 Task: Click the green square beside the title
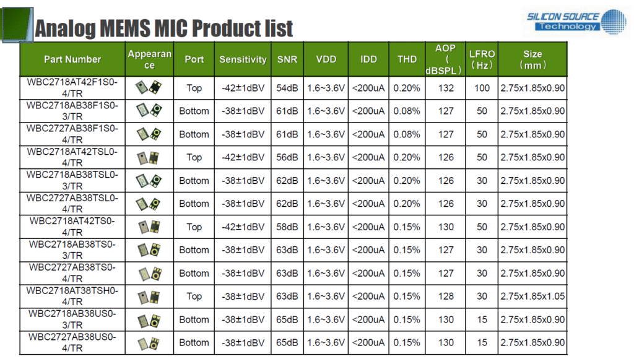pos(17,25)
